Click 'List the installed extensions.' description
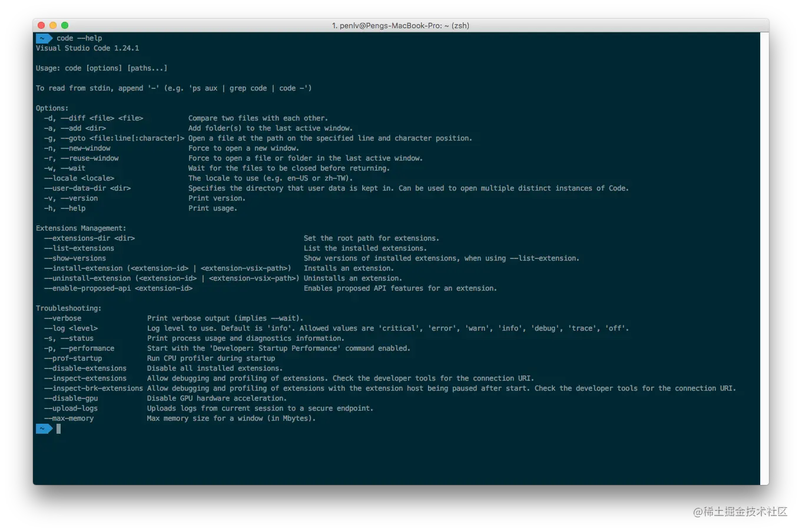 (366, 248)
